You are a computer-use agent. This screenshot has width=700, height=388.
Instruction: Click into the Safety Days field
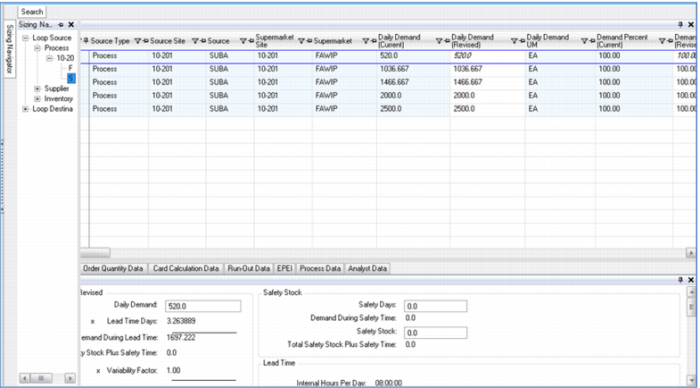point(436,306)
